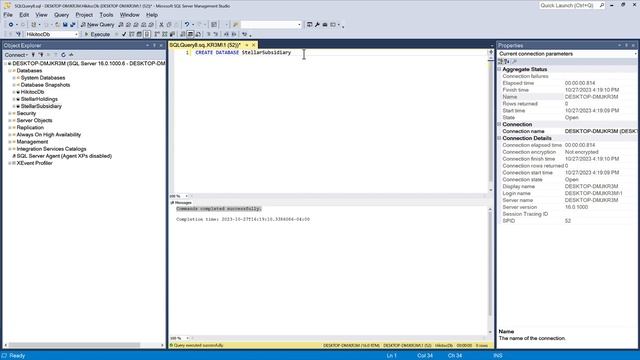Select the HikitocDb database in tree

32,92
